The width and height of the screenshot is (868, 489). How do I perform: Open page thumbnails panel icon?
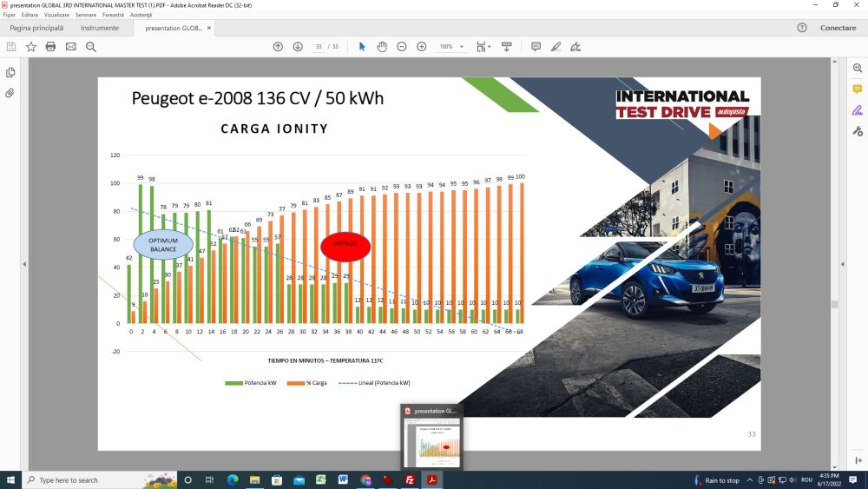[10, 73]
